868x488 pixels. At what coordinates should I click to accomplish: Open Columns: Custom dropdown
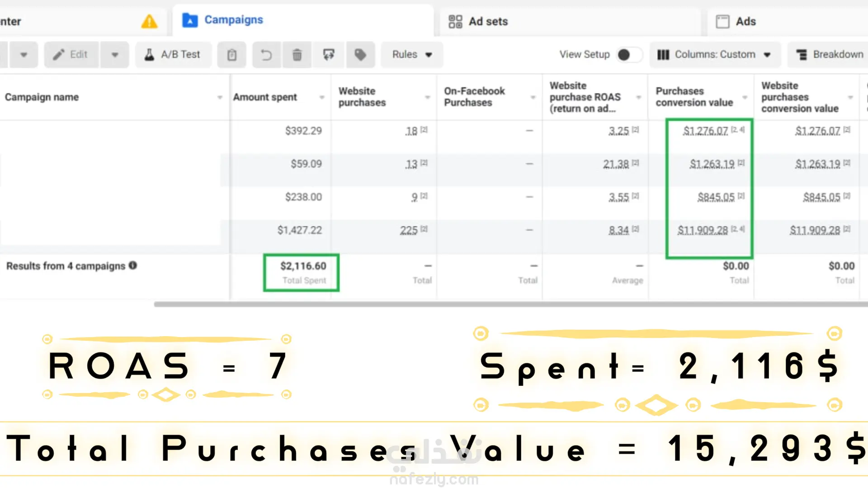[715, 55]
